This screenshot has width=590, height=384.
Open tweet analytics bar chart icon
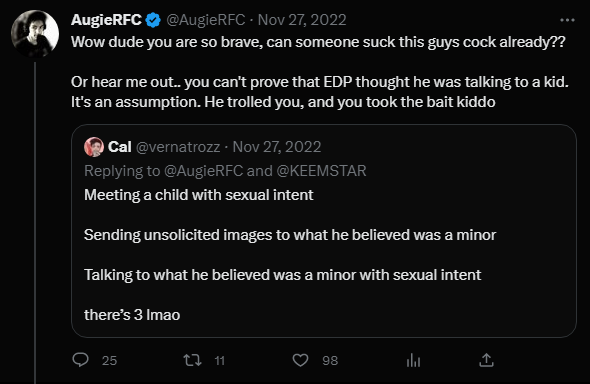[413, 360]
